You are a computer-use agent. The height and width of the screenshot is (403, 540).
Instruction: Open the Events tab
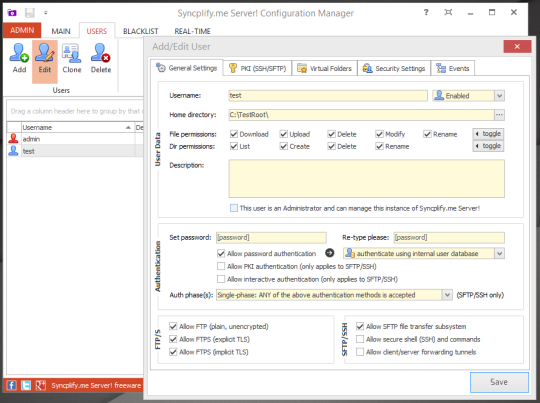click(453, 68)
